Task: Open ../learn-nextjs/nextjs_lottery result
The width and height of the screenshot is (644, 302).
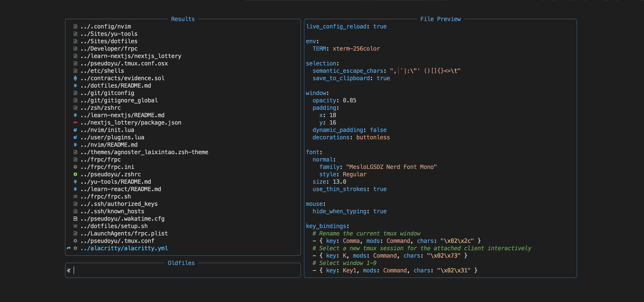Action: coord(130,56)
